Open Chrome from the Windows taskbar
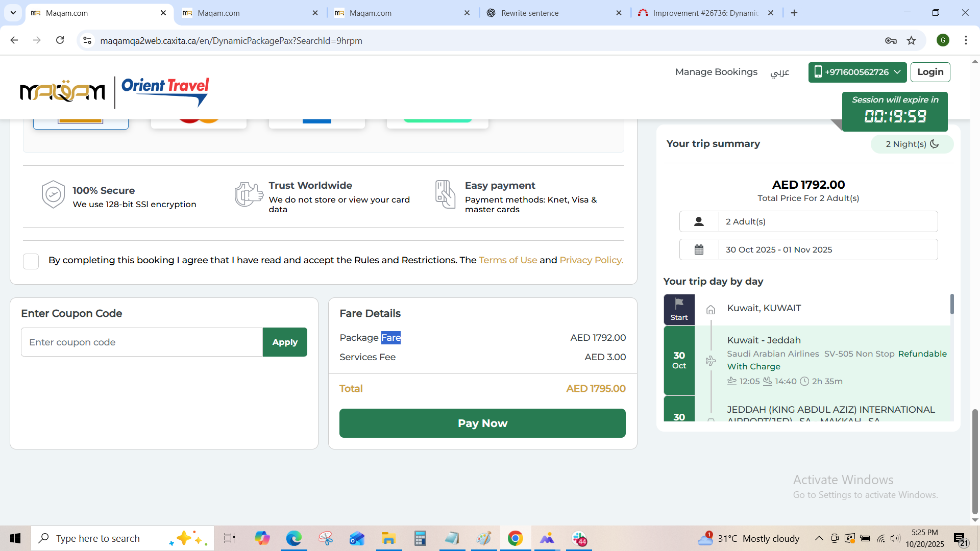This screenshot has width=980, height=551. (515, 538)
